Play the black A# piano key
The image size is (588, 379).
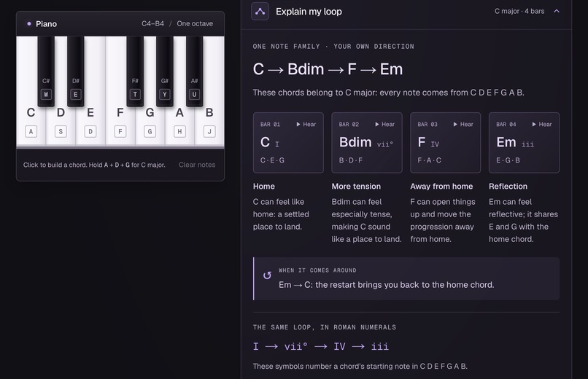click(x=194, y=71)
